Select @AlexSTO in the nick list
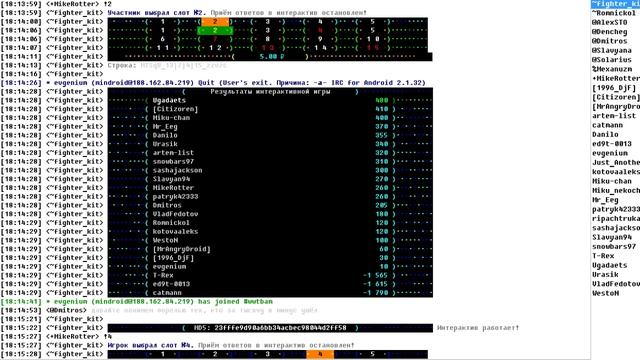This screenshot has width=640, height=360. point(609,22)
